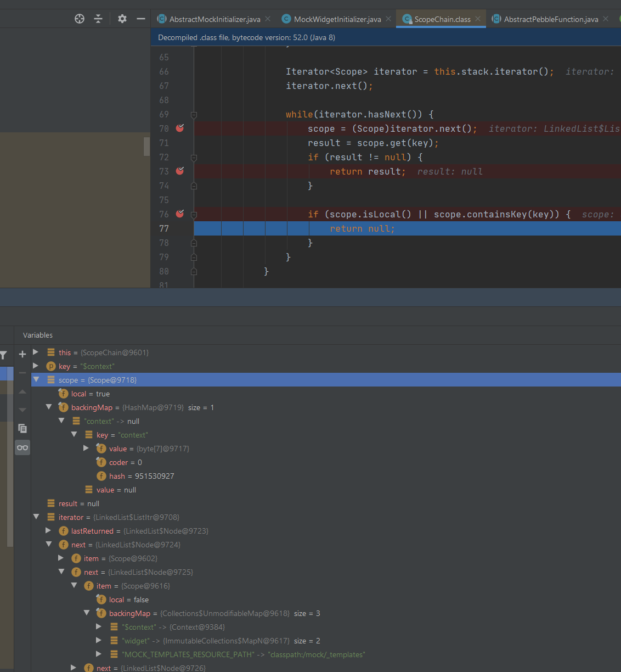This screenshot has height=672, width=621.
Task: Collapse the iterator LinkedList$ListItr node
Action: point(36,517)
